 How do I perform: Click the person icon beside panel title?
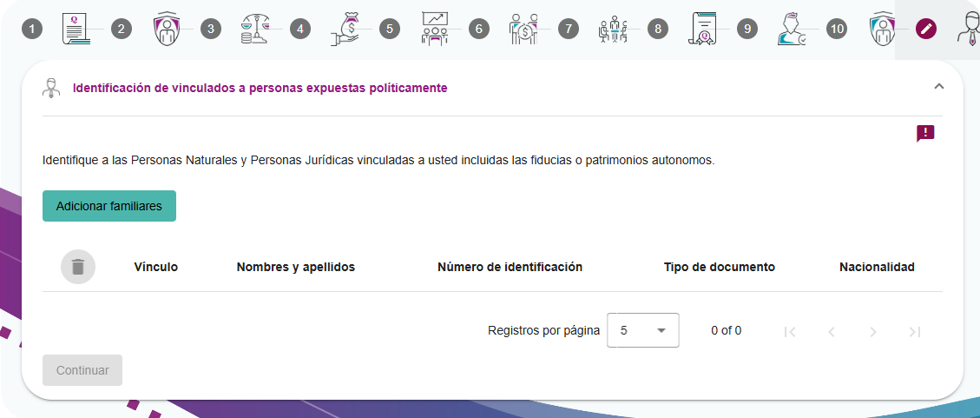coord(52,89)
